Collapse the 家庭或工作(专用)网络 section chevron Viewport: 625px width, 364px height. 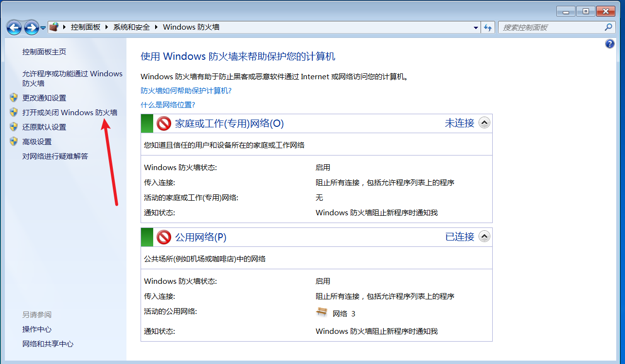pyautogui.click(x=484, y=123)
